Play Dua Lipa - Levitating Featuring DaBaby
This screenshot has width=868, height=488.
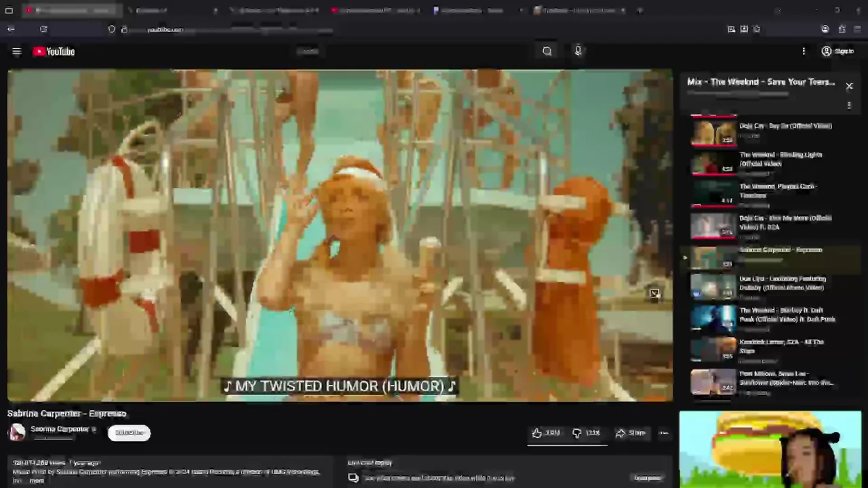click(x=770, y=287)
